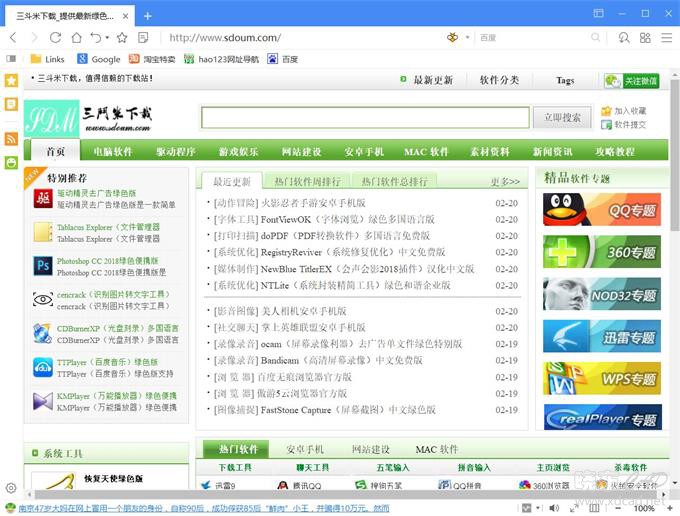Click the 关注微信 WeChat button
This screenshot has height=516, width=680.
click(632, 81)
